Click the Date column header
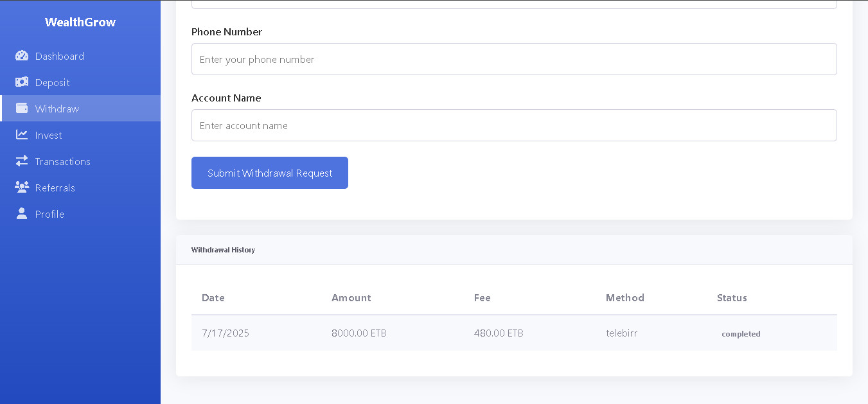 (x=213, y=297)
